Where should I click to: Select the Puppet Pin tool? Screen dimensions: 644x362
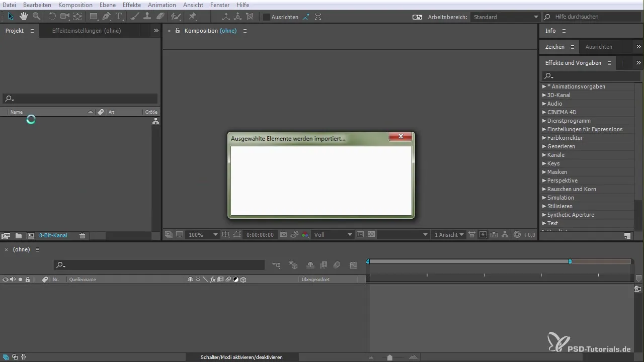(x=192, y=17)
